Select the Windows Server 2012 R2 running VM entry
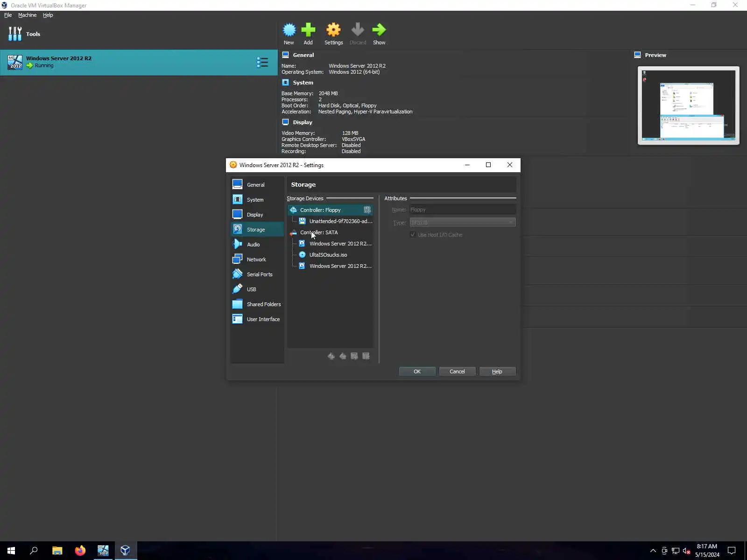Image resolution: width=747 pixels, height=560 pixels. 139,62
